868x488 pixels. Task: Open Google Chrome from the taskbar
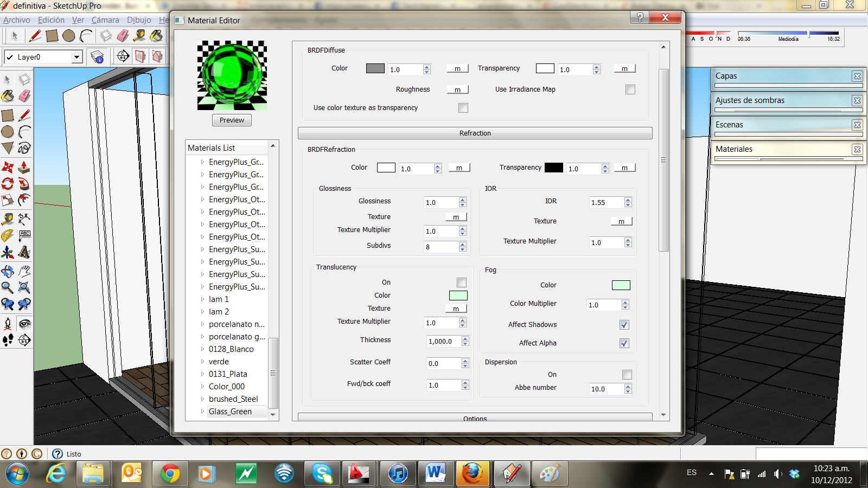[170, 474]
